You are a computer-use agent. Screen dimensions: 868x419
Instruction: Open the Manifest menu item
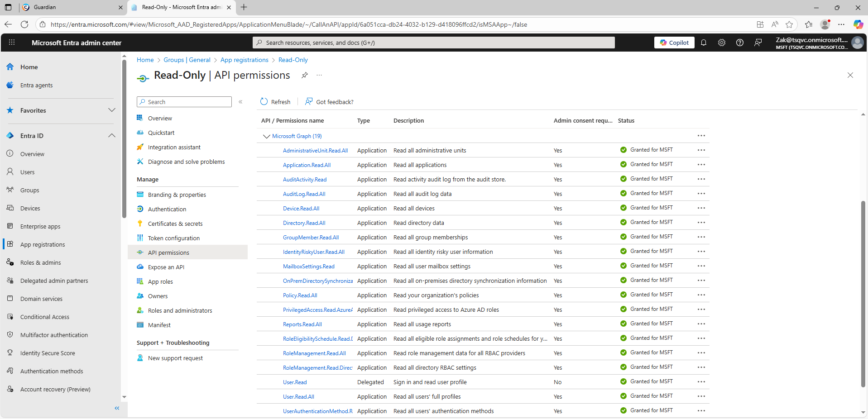point(159,325)
